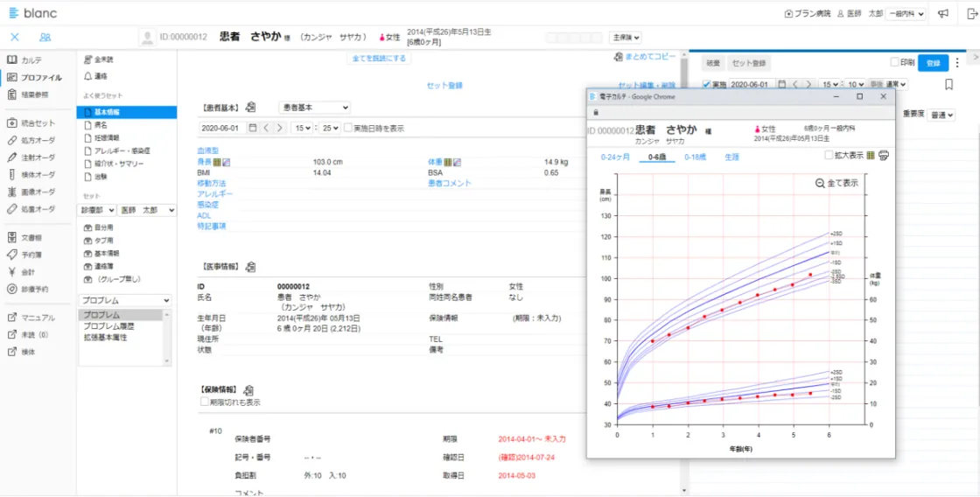The height and width of the screenshot is (497, 980).
Task: Enable 拡大表示 checkbox in chart window
Action: click(x=829, y=155)
